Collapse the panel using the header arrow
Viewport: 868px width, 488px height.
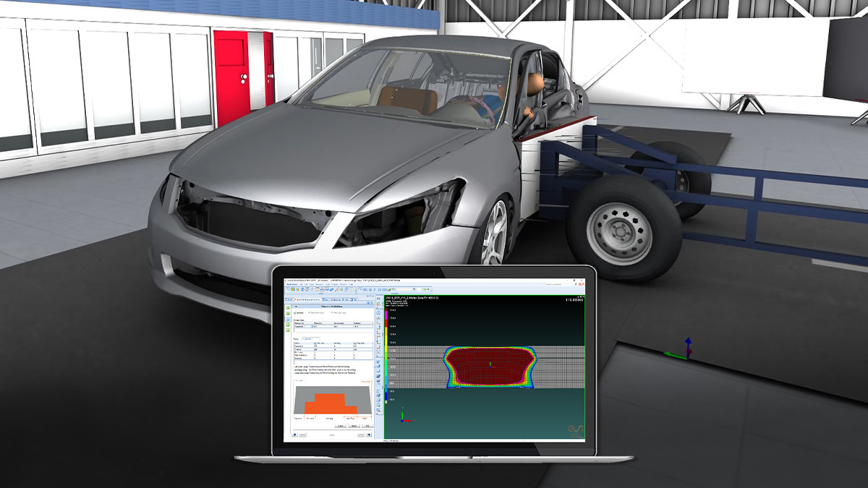tap(294, 305)
